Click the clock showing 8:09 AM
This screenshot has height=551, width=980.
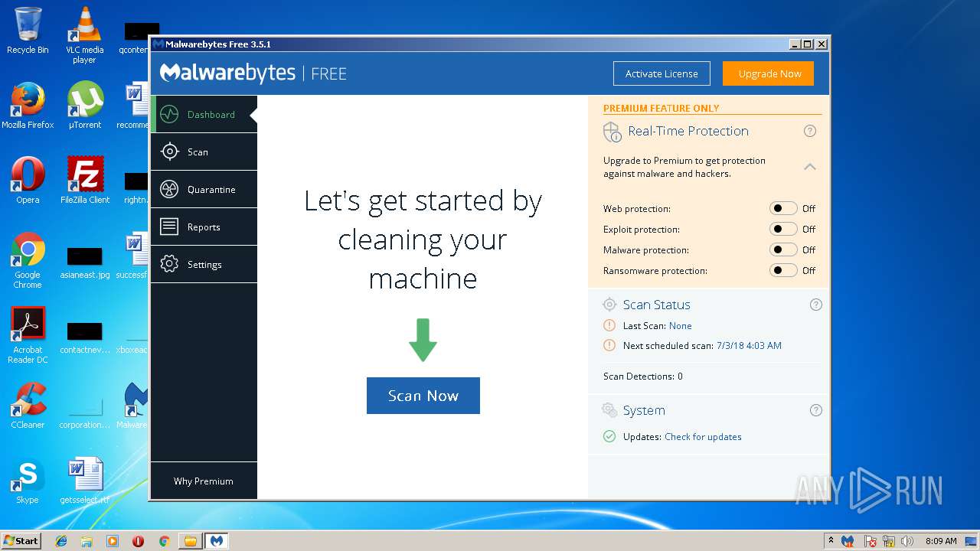pos(941,541)
